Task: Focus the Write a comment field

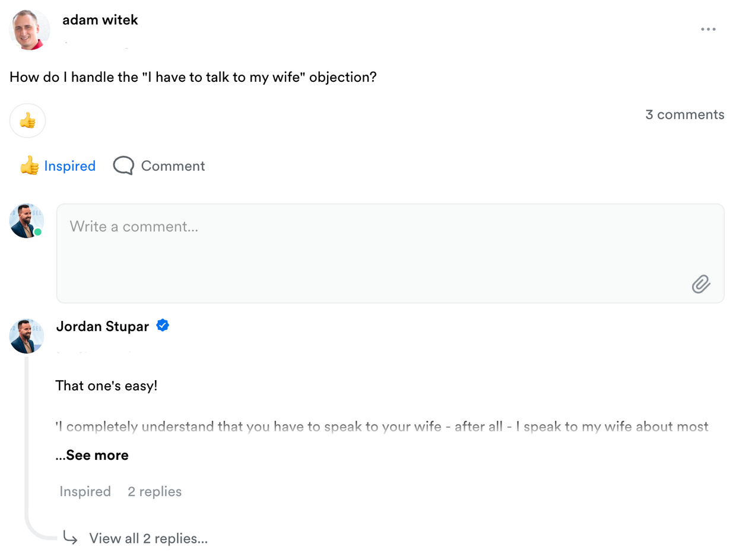Action: pyautogui.click(x=390, y=253)
